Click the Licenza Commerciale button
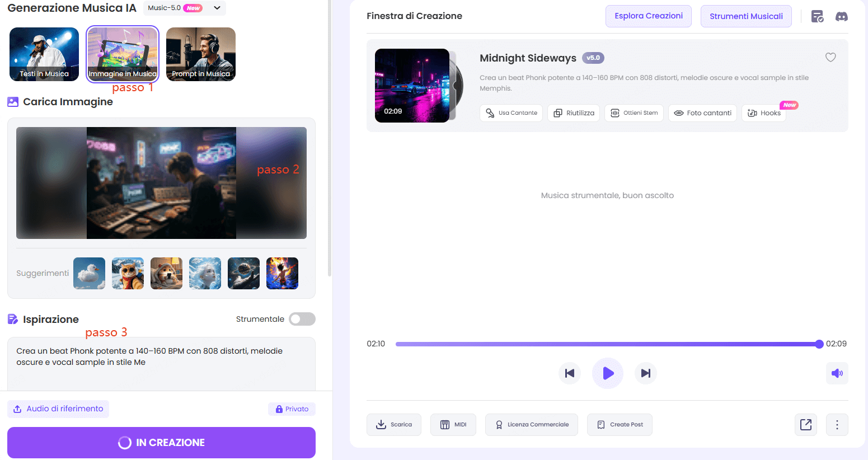 pyautogui.click(x=531, y=424)
